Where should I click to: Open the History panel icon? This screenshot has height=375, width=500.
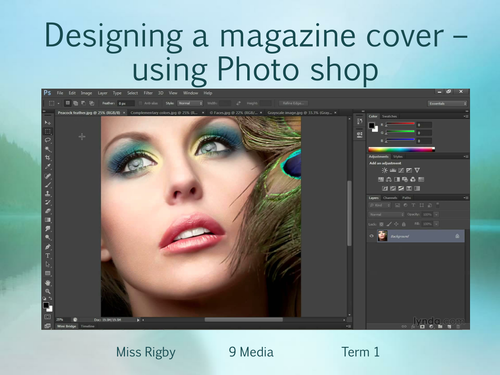[x=360, y=121]
